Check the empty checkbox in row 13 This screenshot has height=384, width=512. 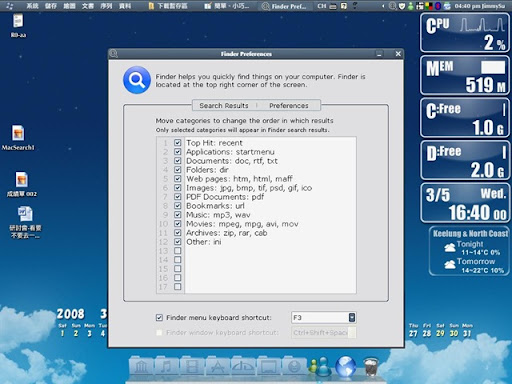177,251
